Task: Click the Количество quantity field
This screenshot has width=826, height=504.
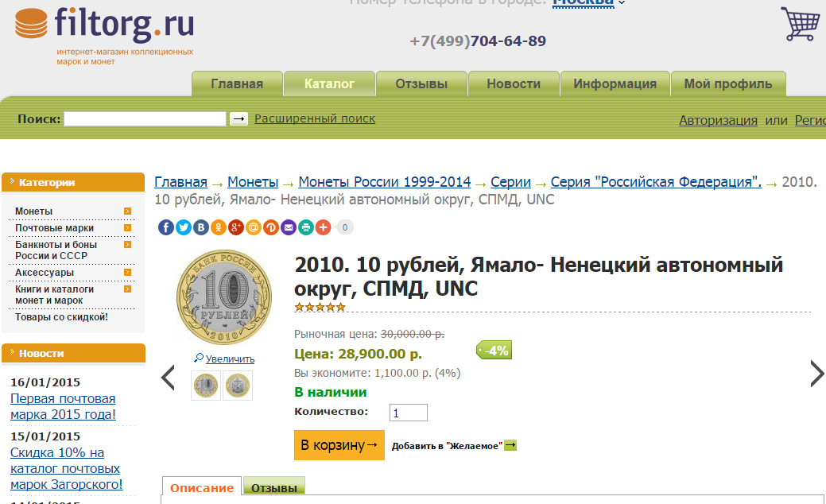Action: [x=409, y=413]
